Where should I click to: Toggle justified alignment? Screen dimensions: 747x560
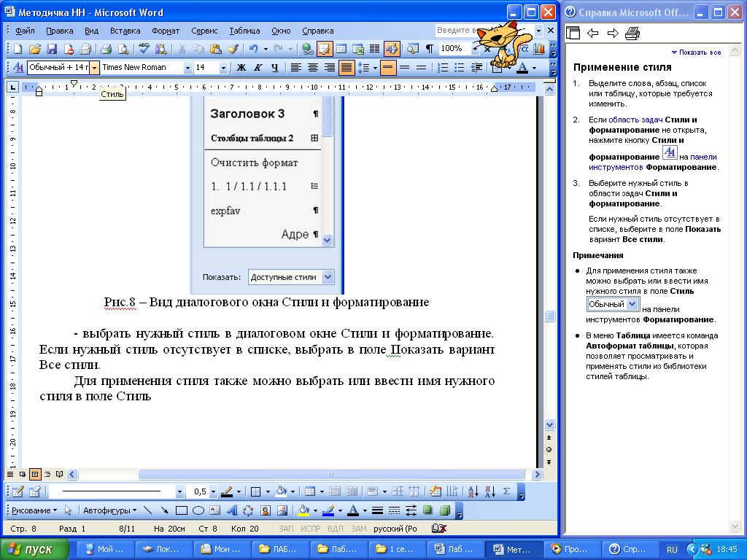click(347, 68)
